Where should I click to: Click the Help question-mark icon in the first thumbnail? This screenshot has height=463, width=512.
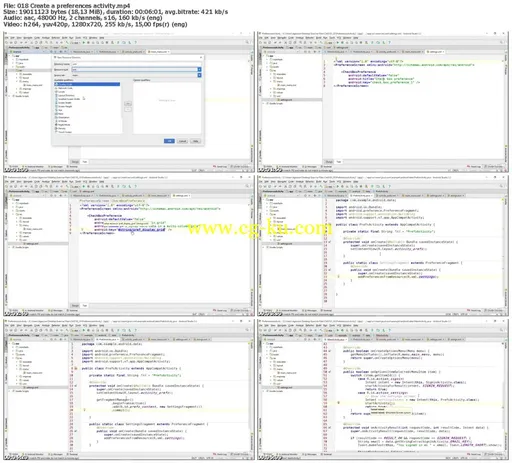point(135,43)
